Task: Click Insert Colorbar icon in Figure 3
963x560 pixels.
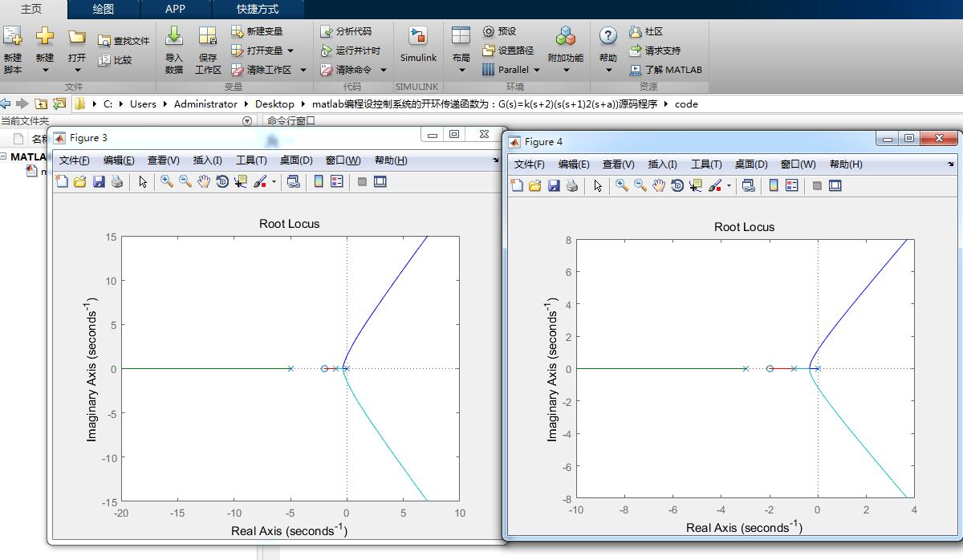Action: [x=319, y=182]
